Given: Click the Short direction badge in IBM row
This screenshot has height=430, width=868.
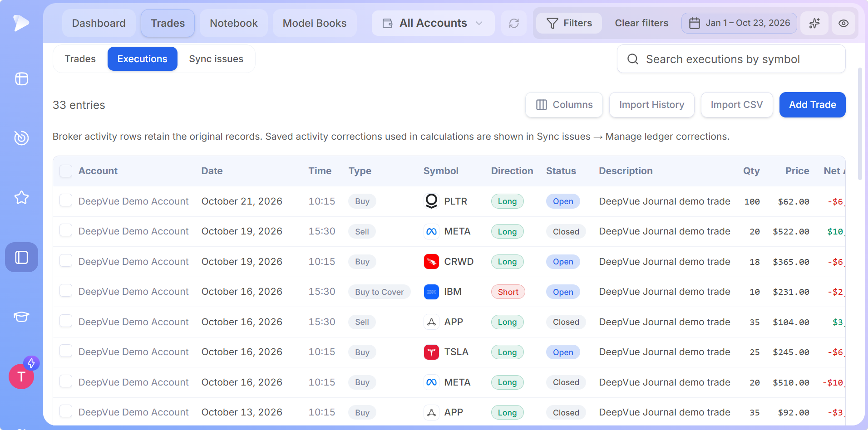Looking at the screenshot, I should click(x=508, y=292).
